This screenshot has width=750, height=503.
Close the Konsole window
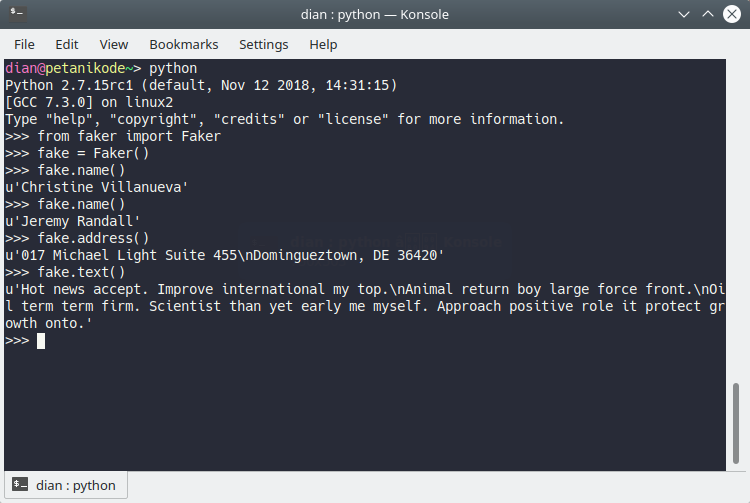coord(733,15)
